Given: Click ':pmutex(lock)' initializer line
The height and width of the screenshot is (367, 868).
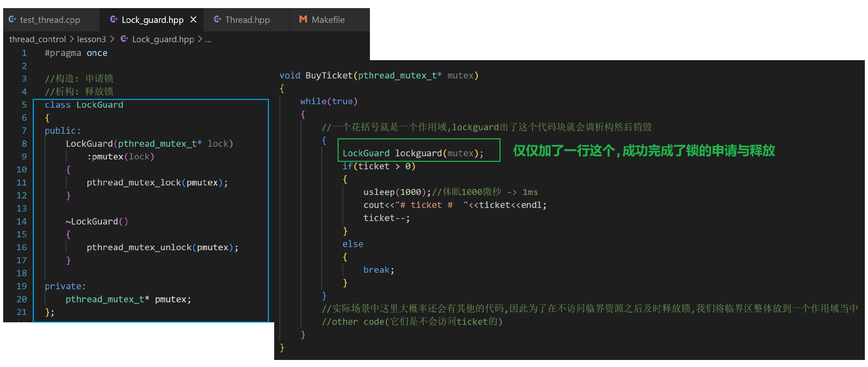Looking at the screenshot, I should click(121, 157).
